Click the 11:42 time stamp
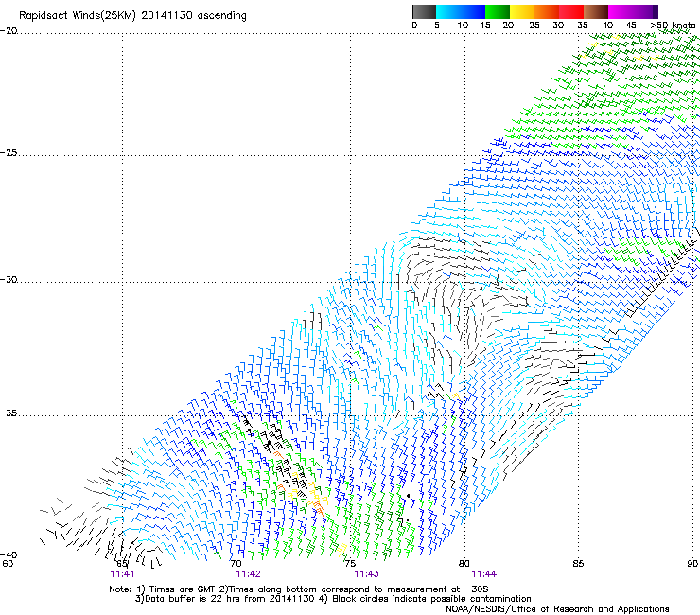This screenshot has width=700, height=615. point(248,574)
